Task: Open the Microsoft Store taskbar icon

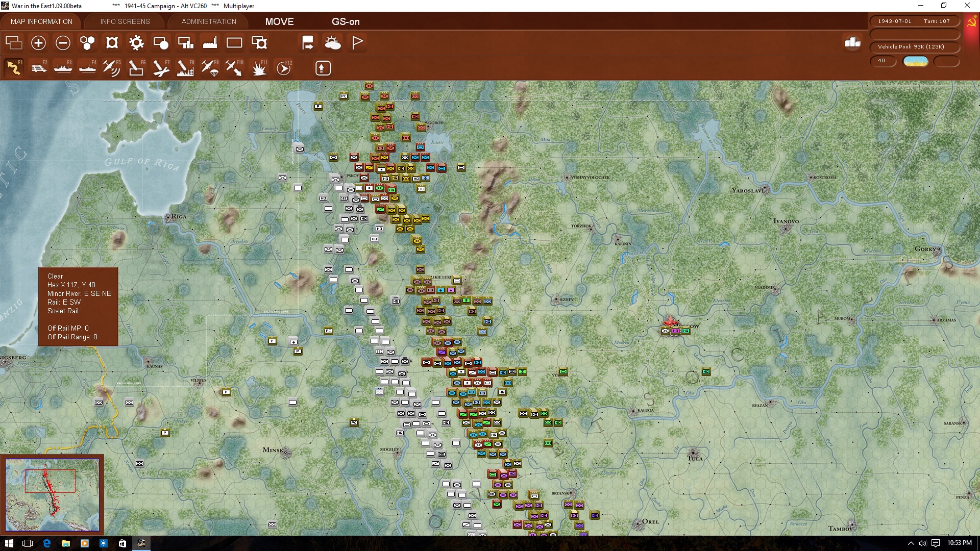Action: pyautogui.click(x=122, y=543)
